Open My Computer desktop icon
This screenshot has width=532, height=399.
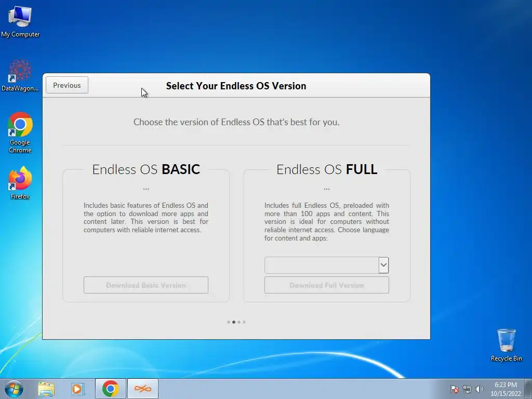pyautogui.click(x=20, y=22)
